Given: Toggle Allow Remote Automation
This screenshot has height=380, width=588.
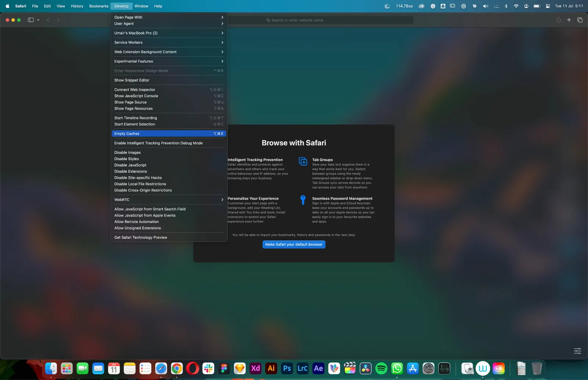Looking at the screenshot, I should coord(169,222).
